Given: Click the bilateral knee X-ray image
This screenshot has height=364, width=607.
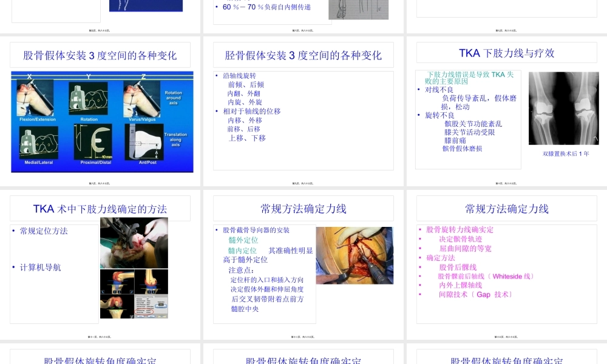Looking at the screenshot, I should (564, 109).
